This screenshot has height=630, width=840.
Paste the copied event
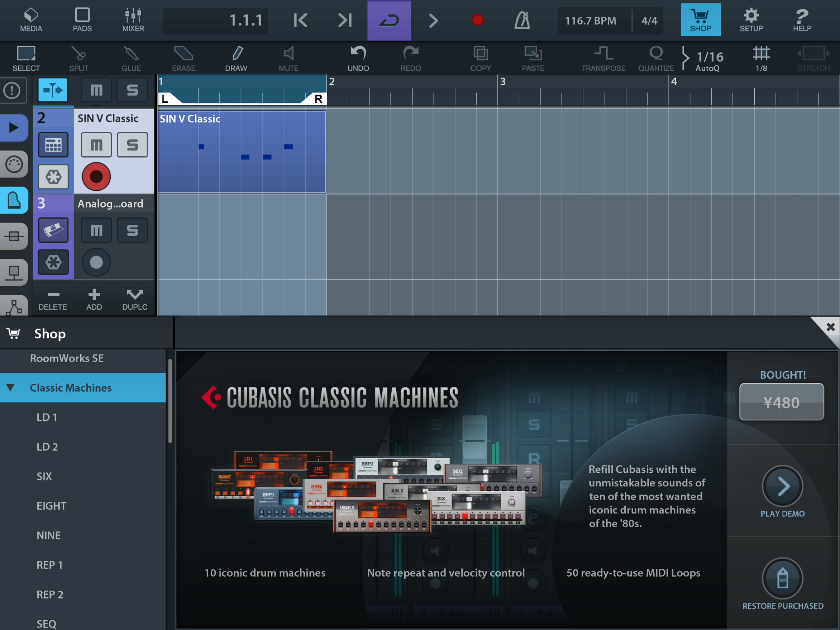[x=533, y=59]
